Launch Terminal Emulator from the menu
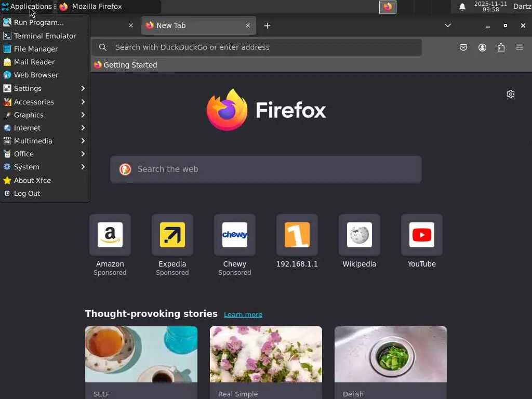Image resolution: width=532 pixels, height=399 pixels. (x=45, y=36)
